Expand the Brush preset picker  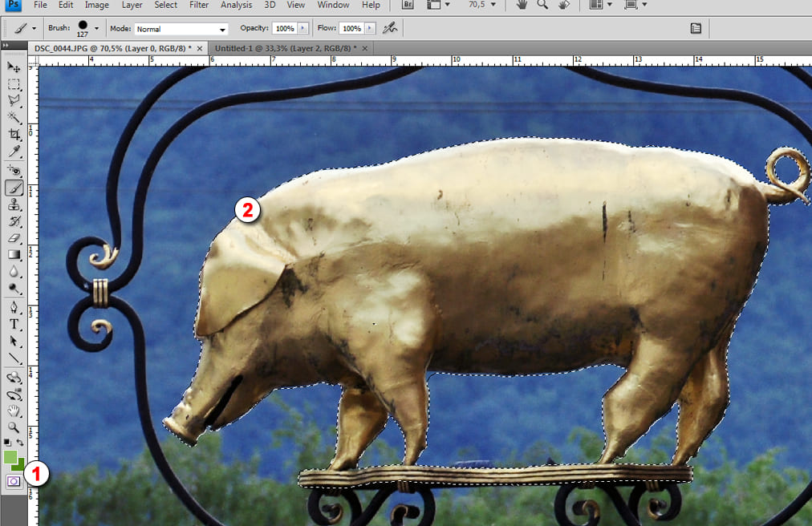click(x=96, y=28)
